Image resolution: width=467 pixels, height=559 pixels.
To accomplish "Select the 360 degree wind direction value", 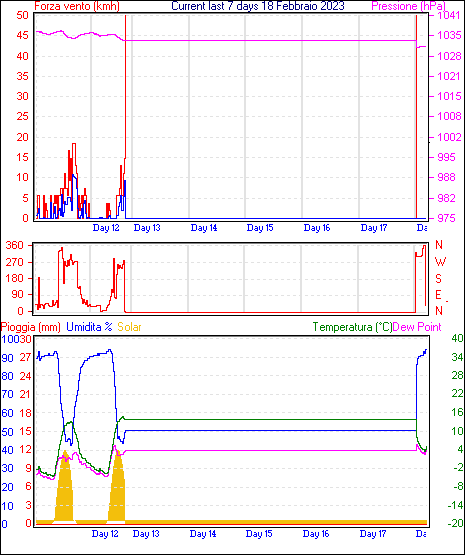I will 14,246.
